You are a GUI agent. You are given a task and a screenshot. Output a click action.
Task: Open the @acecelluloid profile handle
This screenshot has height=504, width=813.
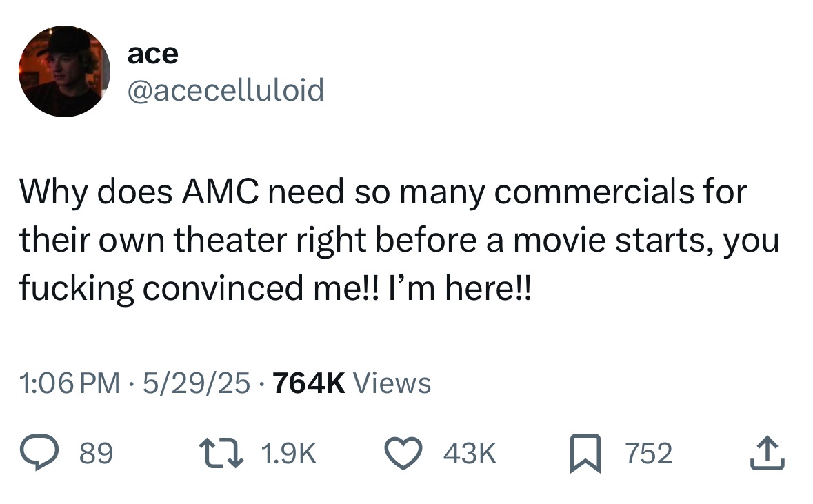pos(225,89)
